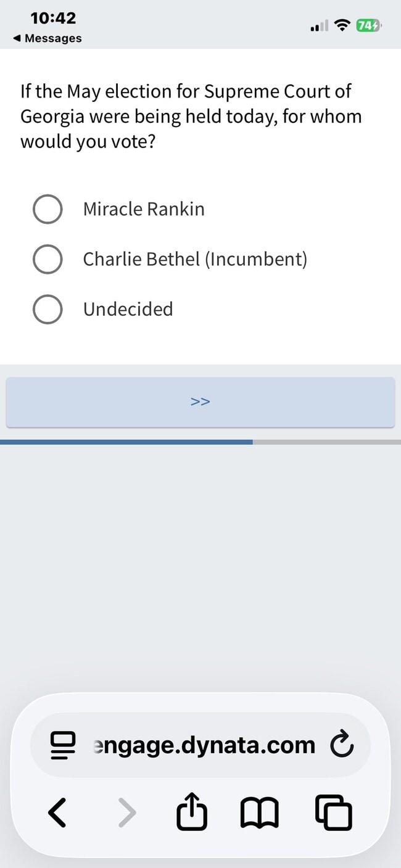Image resolution: width=401 pixels, height=868 pixels.
Task: Tap the 10:42 clock in the status bar
Action: pos(54,18)
